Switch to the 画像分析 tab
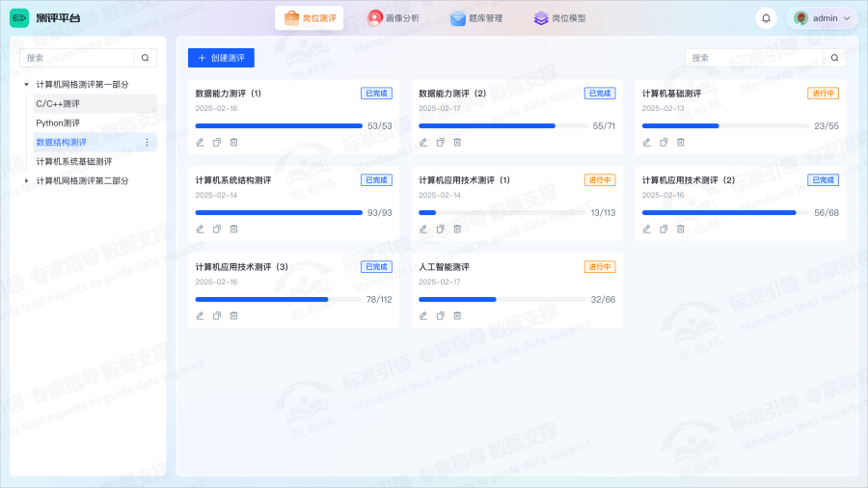The height and width of the screenshot is (488, 868). (393, 18)
